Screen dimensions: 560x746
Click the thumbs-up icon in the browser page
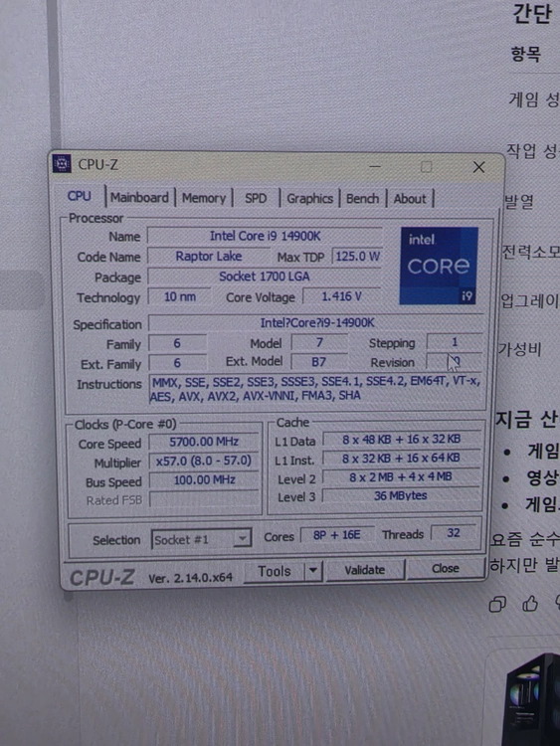pyautogui.click(x=529, y=604)
